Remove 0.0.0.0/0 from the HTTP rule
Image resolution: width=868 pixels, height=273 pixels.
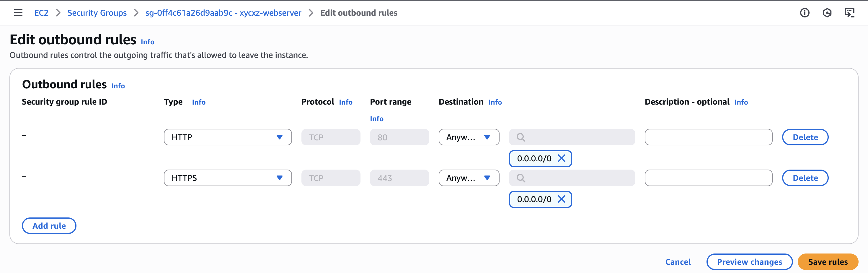pos(561,158)
